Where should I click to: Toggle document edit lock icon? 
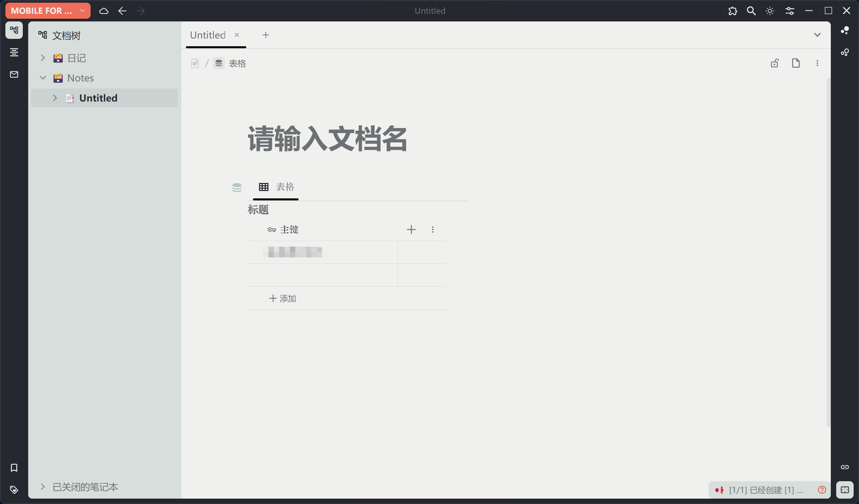774,63
